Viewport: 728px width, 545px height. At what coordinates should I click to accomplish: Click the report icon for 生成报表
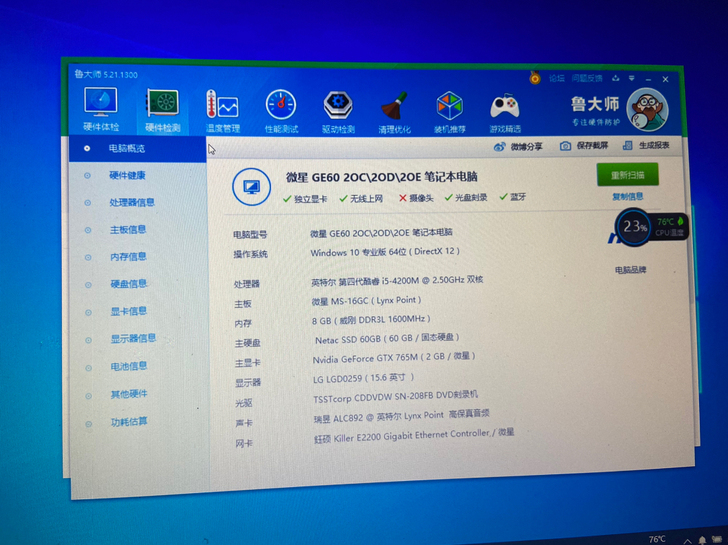tap(627, 145)
